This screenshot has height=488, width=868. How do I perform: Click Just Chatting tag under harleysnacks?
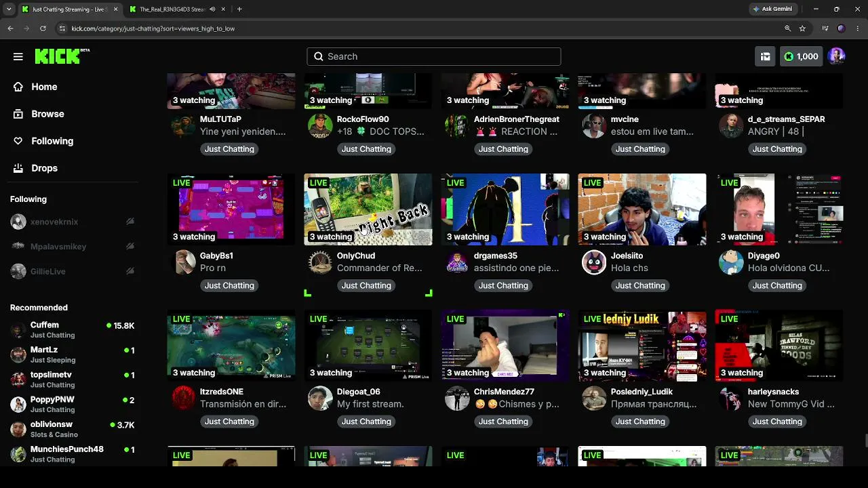777,422
